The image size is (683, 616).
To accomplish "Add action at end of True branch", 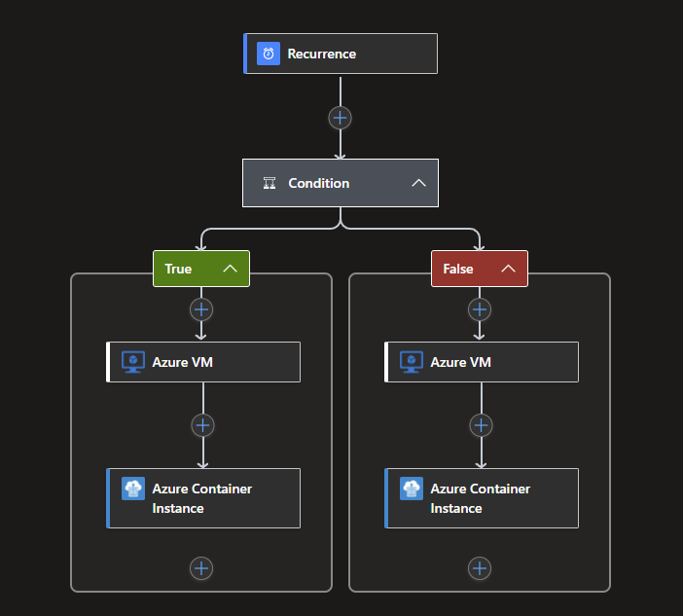I will (x=201, y=567).
